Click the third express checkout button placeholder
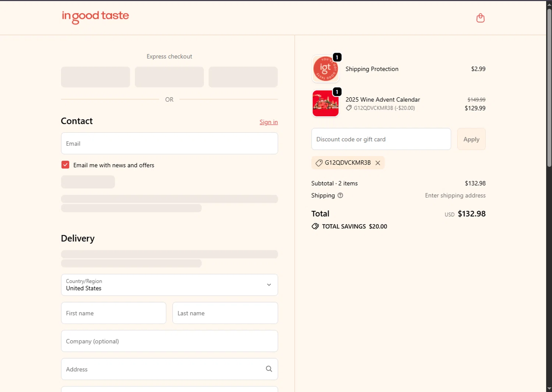552x392 pixels. (243, 77)
